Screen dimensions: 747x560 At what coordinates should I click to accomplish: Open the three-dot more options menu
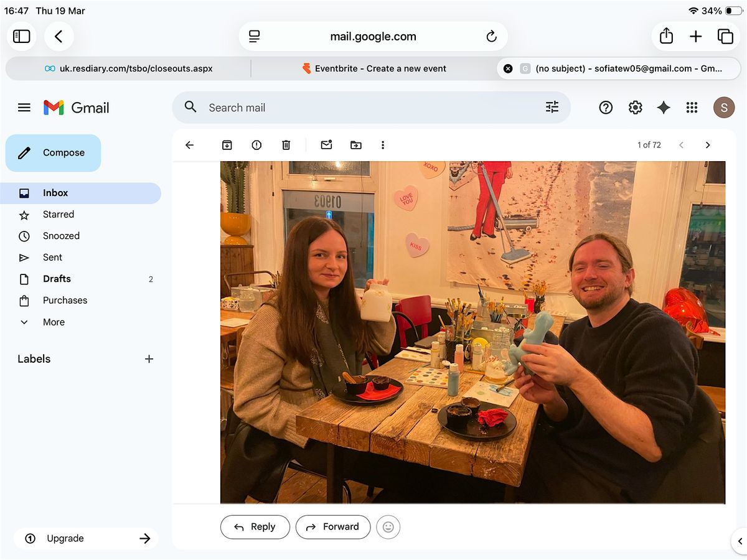coord(383,145)
